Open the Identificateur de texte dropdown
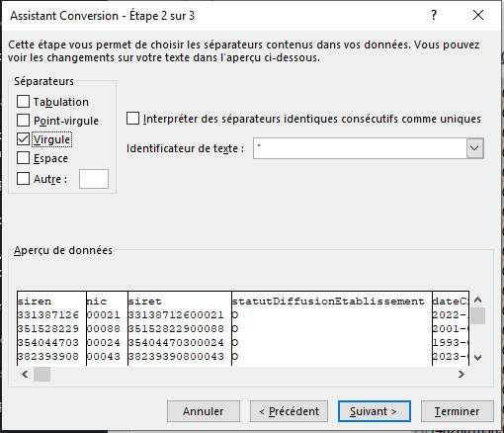Screen dimensions: 504x433 [474, 148]
